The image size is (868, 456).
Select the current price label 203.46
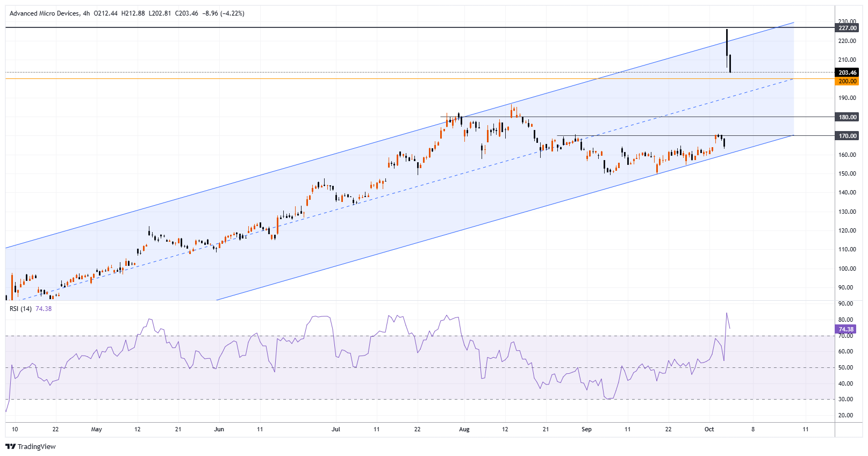click(x=847, y=73)
